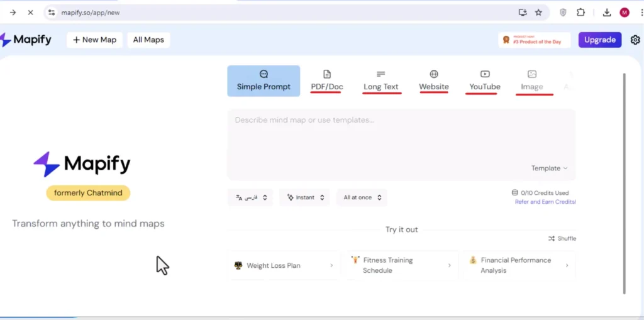Click the browser forward arrow
Screen dimensions: 644x320
(x=13, y=13)
